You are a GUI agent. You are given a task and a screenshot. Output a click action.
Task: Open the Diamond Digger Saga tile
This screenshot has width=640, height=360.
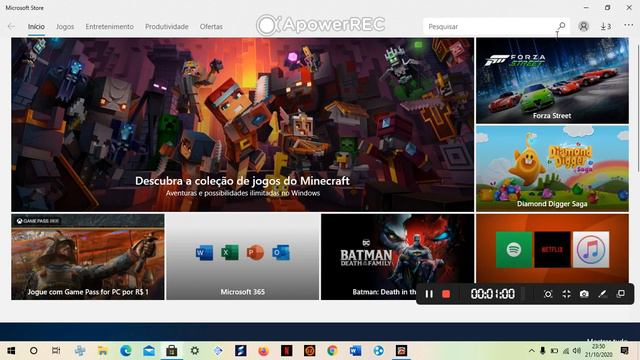coord(552,169)
